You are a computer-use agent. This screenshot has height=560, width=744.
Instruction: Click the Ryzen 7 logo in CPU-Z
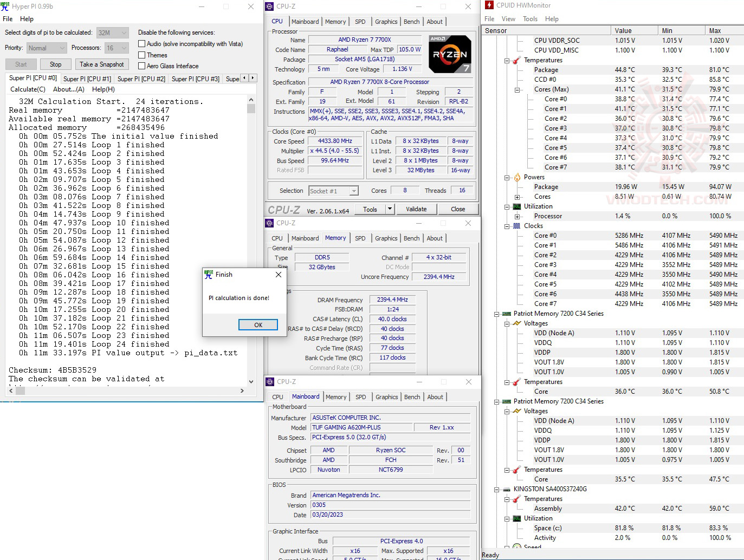click(x=450, y=54)
